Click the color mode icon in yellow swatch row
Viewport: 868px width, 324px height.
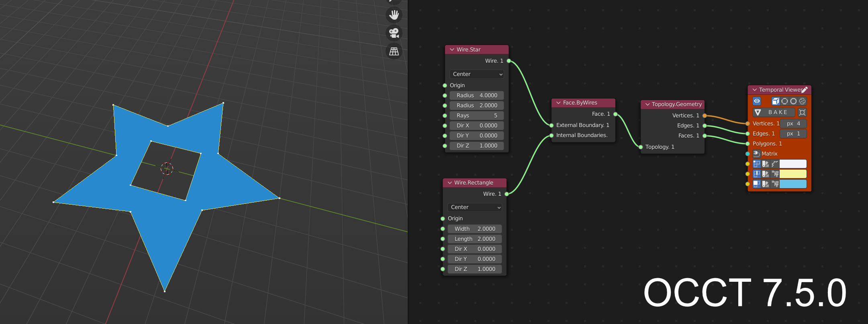(766, 174)
